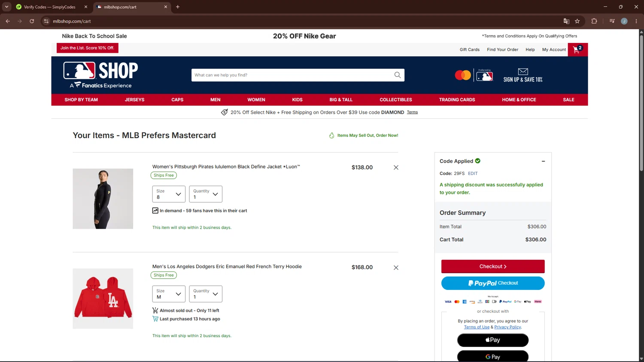Viewport: 644px width, 362px height.
Task: Switch to the Verify Codes SimplyCodes tab
Action: (50, 7)
